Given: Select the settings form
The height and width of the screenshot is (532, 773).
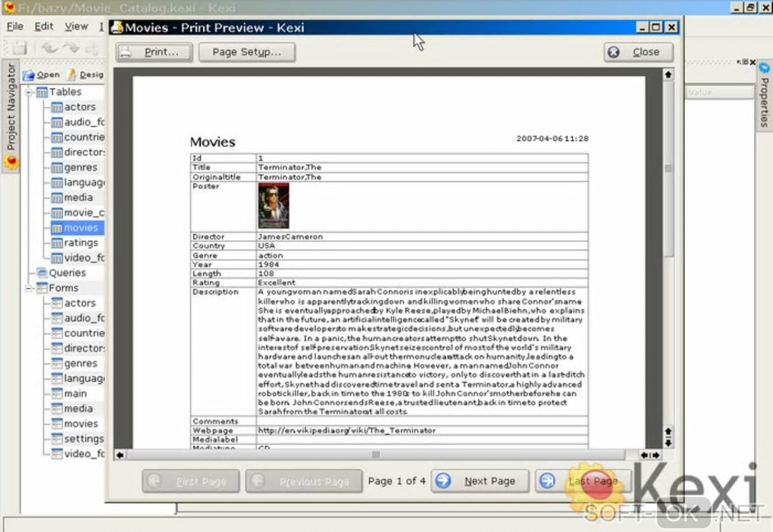Looking at the screenshot, I should (x=78, y=439).
